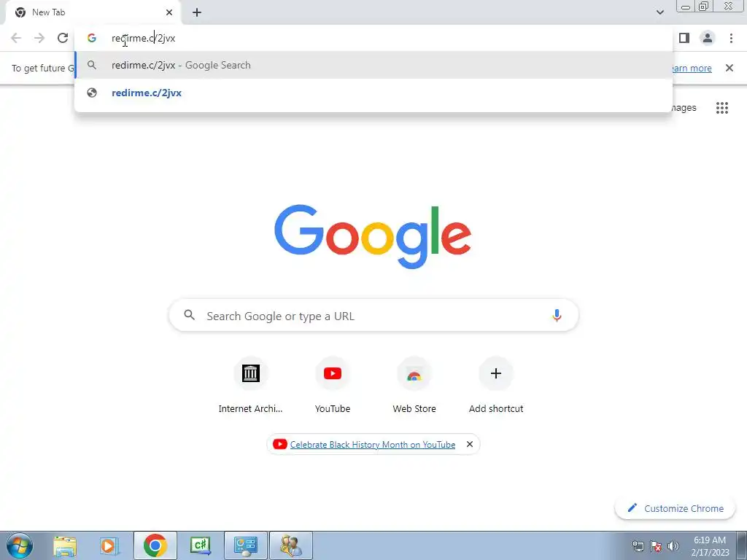This screenshot has height=560, width=747.
Task: Close the New Tab tab
Action: 169,12
